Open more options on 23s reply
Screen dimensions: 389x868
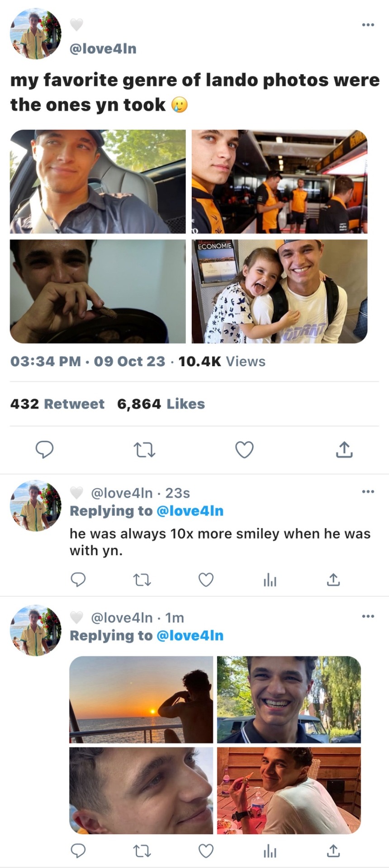pos(368,491)
